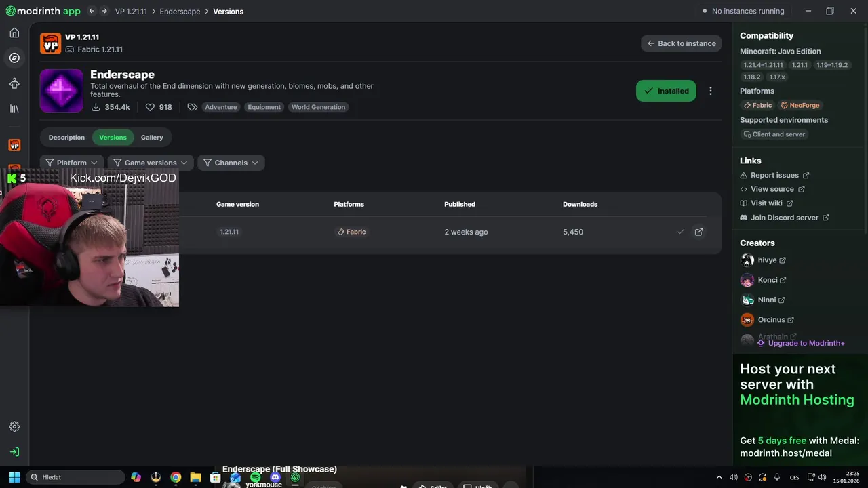868x488 pixels.
Task: Click the NeoForge platform tag
Action: pos(800,106)
